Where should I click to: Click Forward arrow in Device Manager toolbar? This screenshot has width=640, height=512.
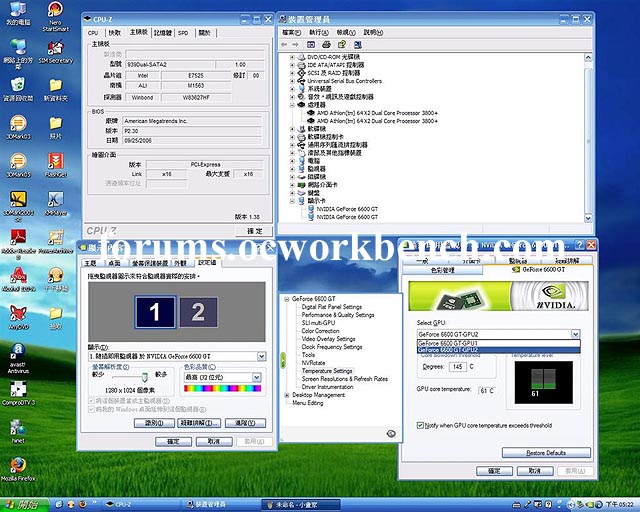296,45
